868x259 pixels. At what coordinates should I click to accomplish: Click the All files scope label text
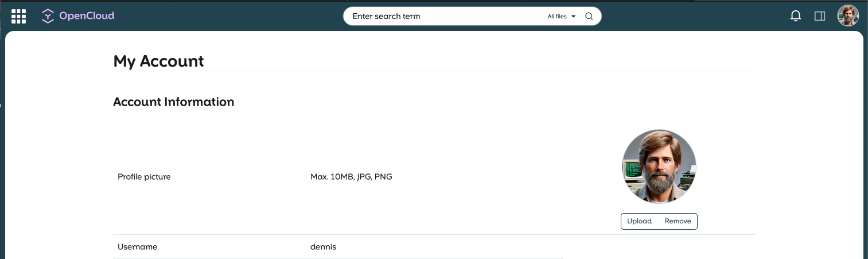556,17
